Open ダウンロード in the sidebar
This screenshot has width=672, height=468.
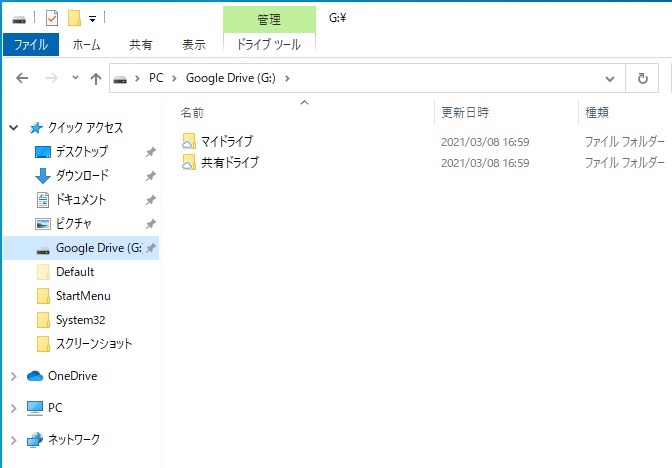click(82, 176)
